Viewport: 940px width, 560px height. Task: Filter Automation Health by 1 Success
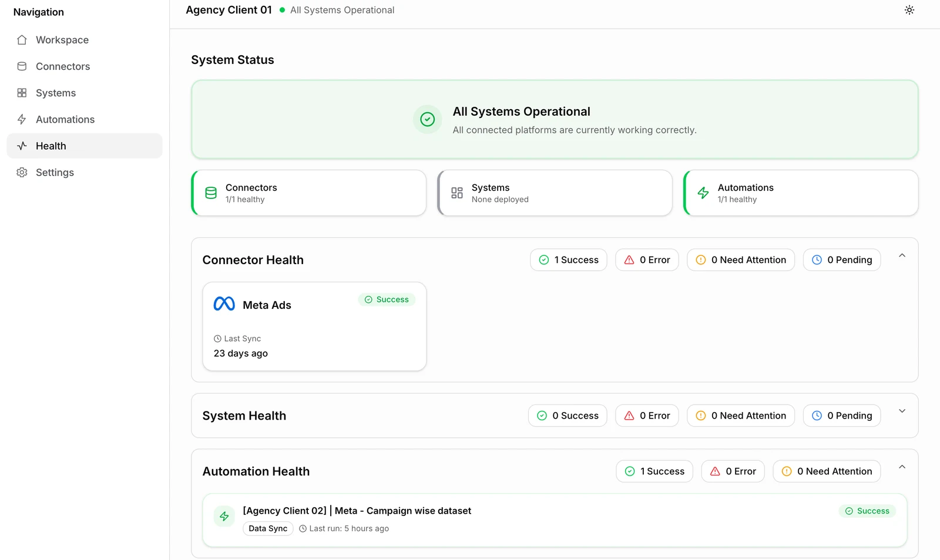pyautogui.click(x=654, y=471)
